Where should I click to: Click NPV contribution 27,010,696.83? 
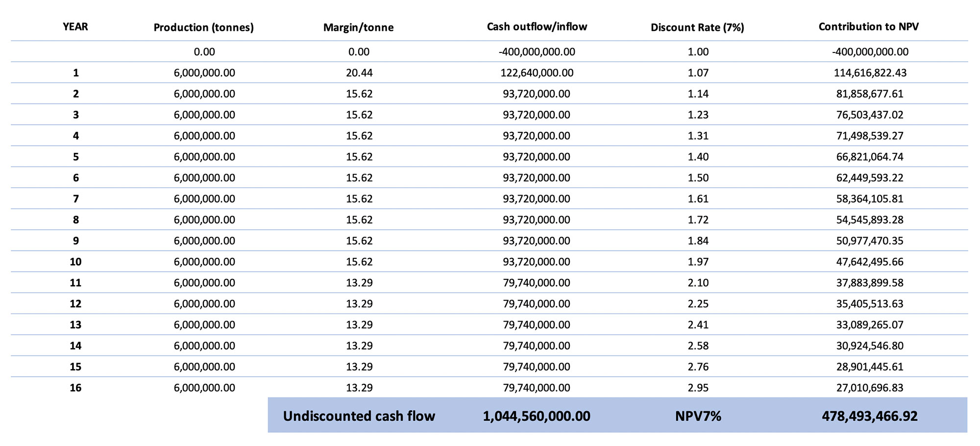870,388
